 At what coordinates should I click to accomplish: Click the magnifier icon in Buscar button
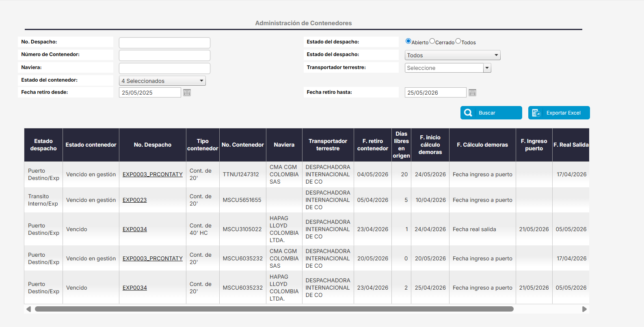[468, 113]
